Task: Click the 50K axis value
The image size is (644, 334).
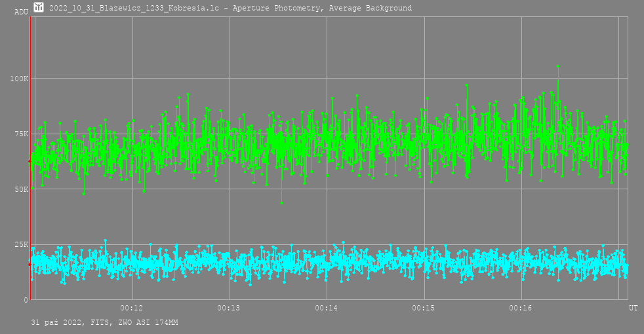Action: coord(22,189)
